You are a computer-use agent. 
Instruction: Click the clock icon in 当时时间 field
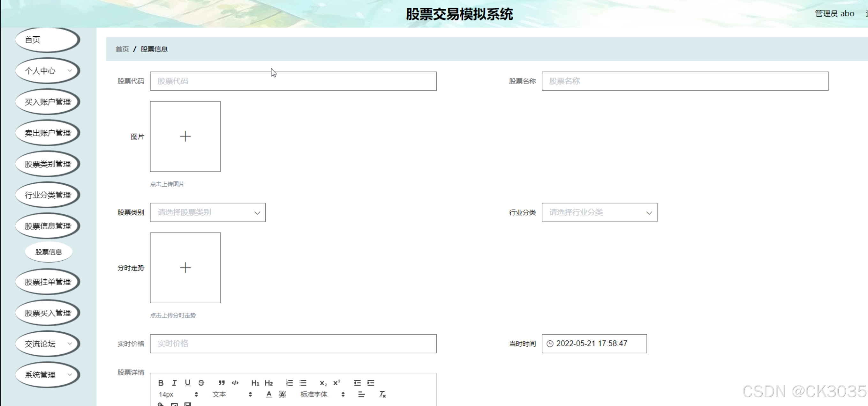550,344
